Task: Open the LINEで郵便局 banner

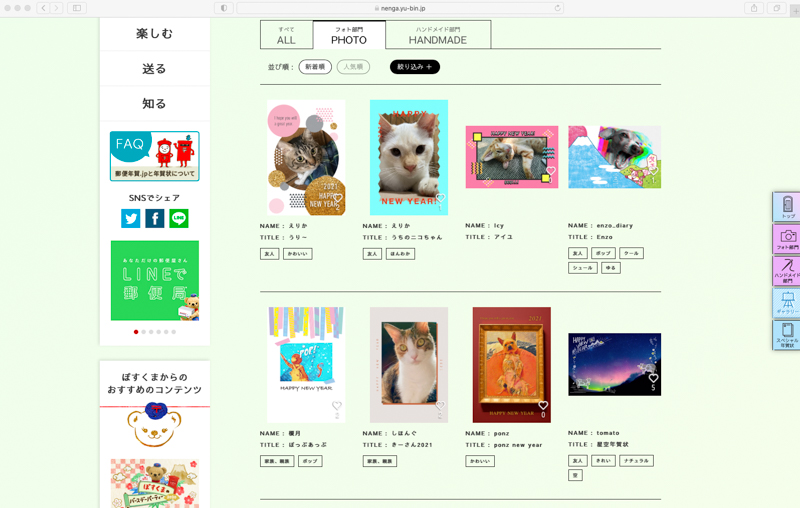Action: [x=155, y=281]
